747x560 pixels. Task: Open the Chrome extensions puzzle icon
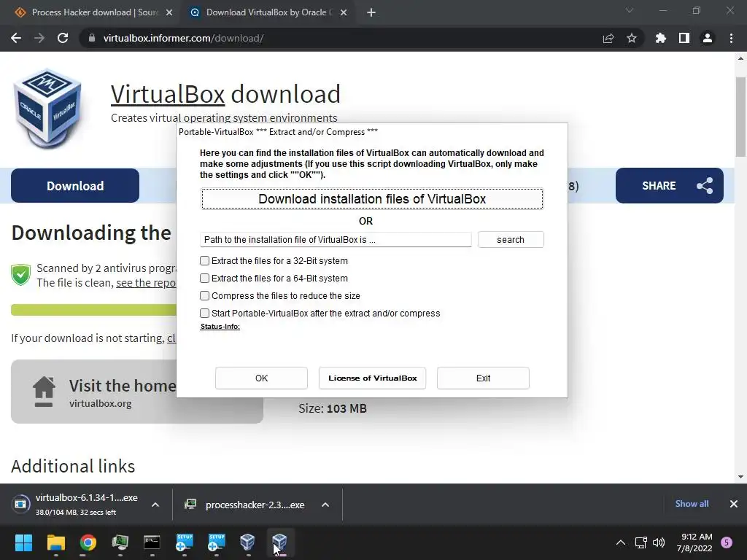pyautogui.click(x=660, y=38)
